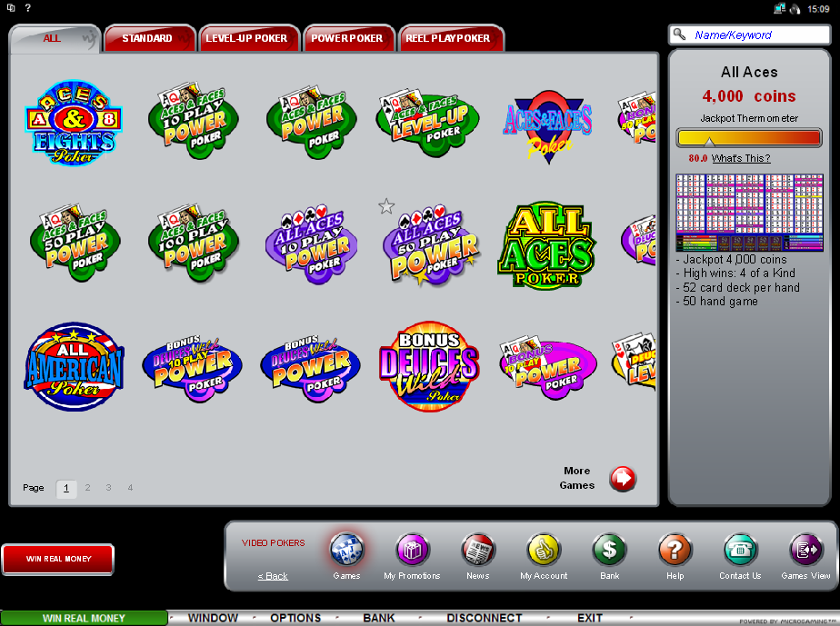Click the Games icon in bottom bar

tap(346, 550)
